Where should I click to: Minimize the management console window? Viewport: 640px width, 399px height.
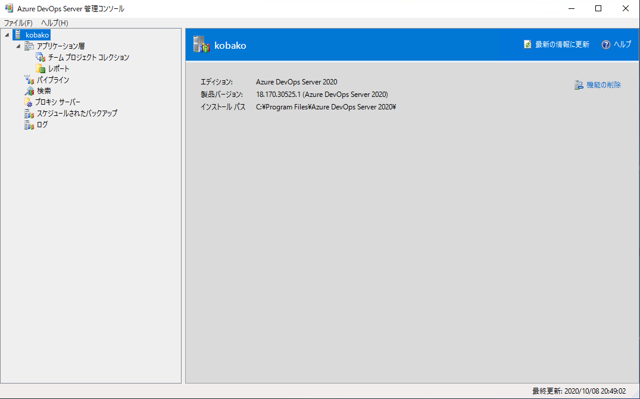click(571, 9)
